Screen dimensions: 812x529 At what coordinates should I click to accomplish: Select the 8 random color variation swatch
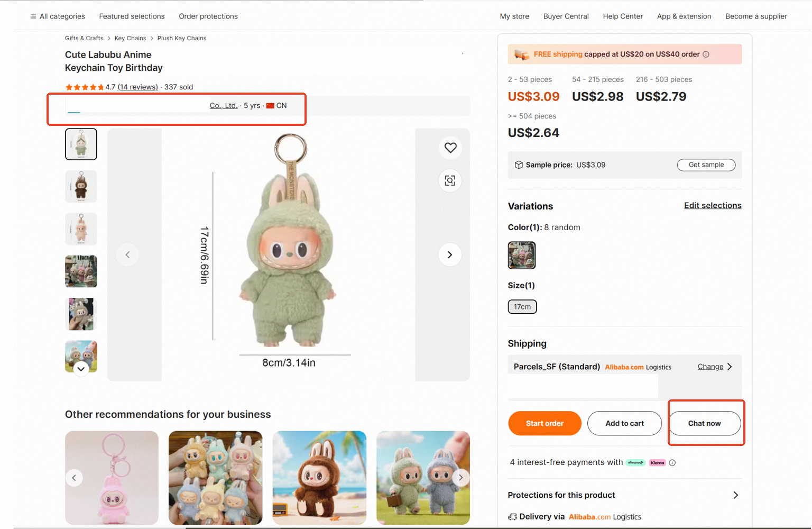click(x=522, y=255)
